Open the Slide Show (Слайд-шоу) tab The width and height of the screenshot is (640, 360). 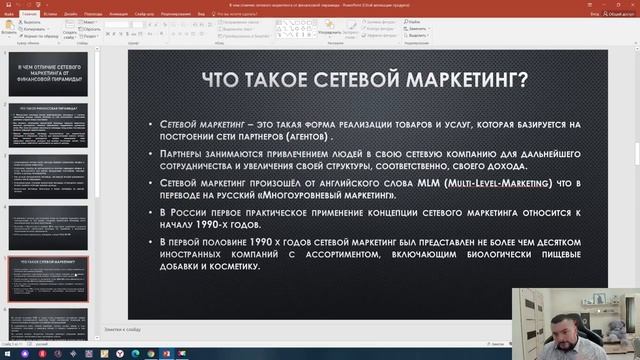pos(144,14)
